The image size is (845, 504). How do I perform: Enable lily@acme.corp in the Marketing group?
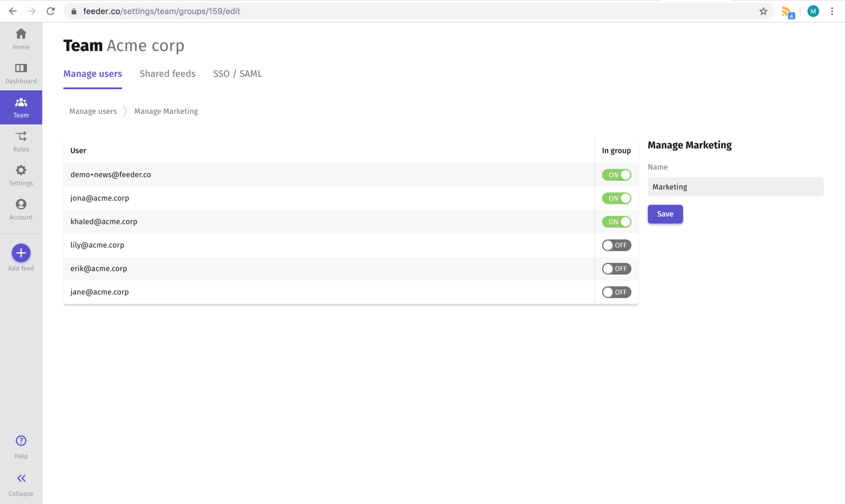click(x=616, y=245)
